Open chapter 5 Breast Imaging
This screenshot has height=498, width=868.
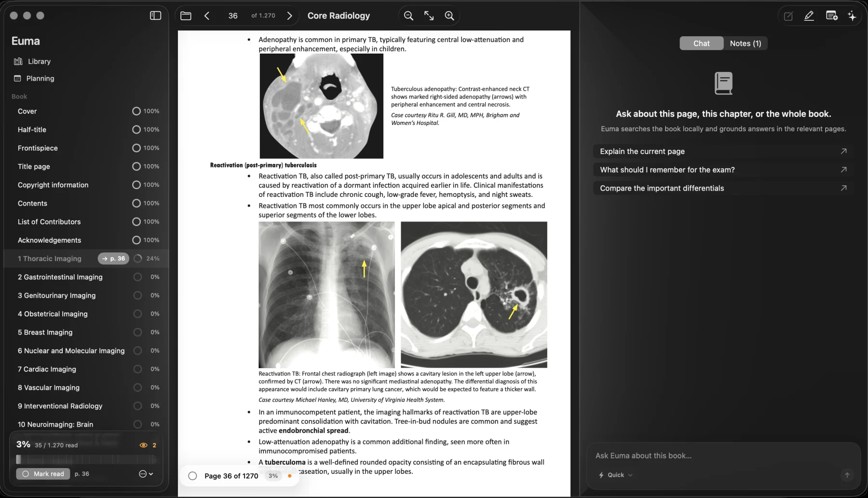(45, 332)
